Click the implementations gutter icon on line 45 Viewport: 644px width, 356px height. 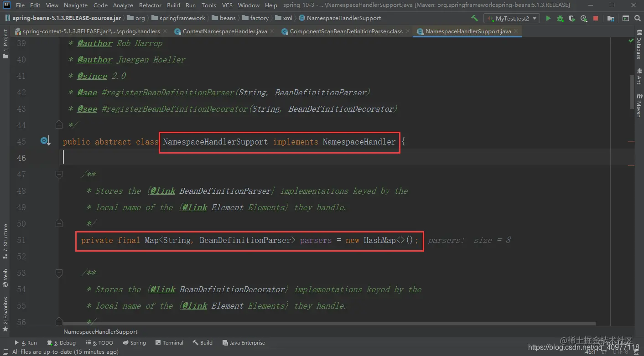pos(45,141)
